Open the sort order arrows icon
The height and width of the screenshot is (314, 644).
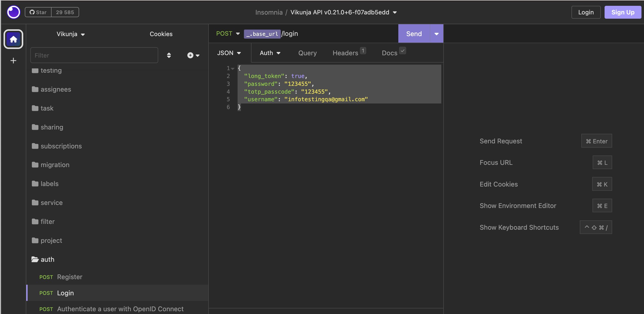(x=169, y=55)
